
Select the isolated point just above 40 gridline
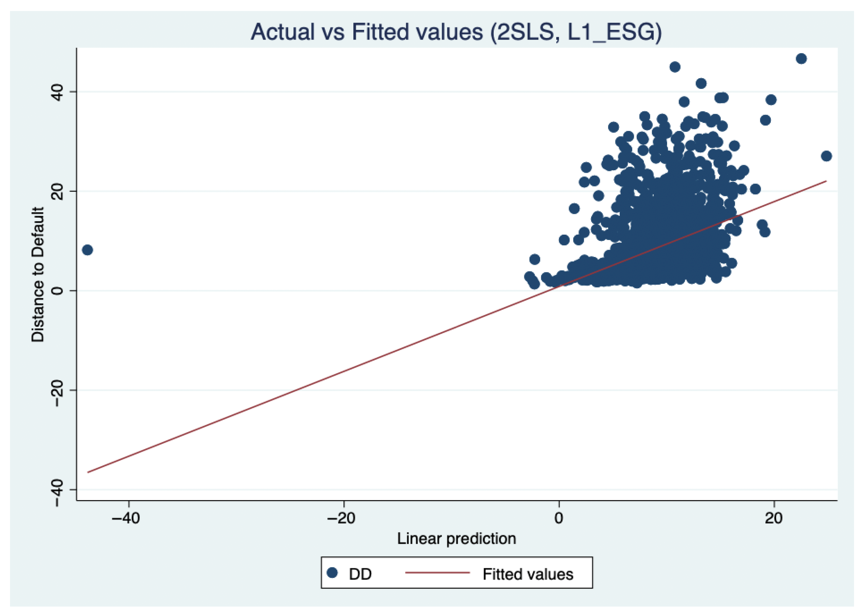click(701, 84)
